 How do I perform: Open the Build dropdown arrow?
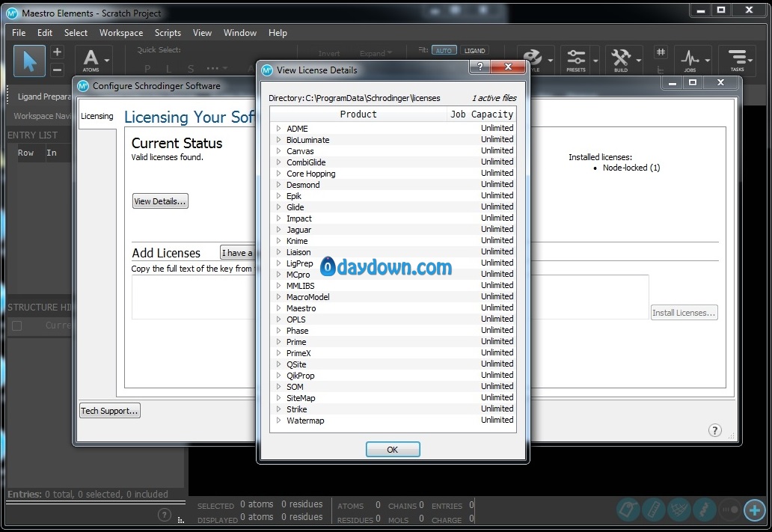click(639, 61)
